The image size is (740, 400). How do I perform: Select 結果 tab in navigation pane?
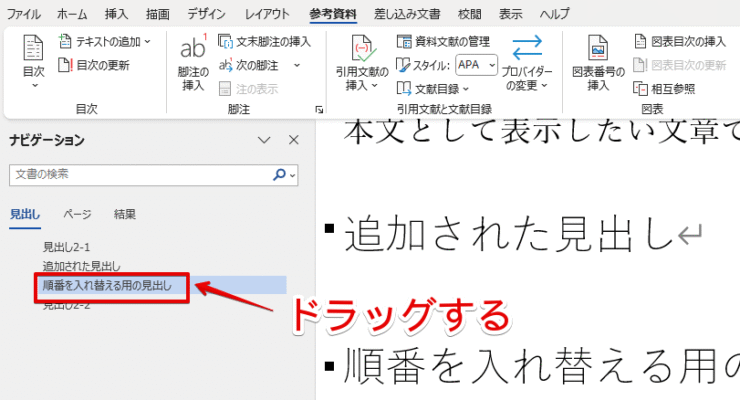(x=125, y=215)
